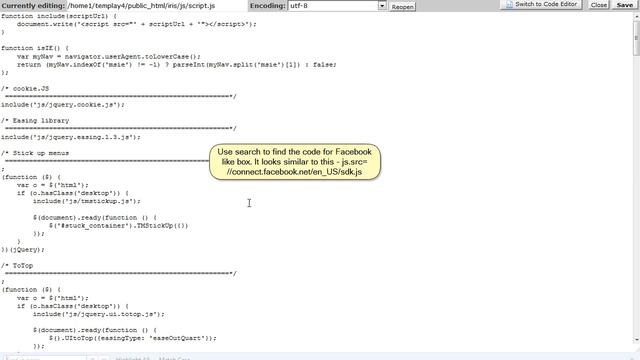Click the document.write script src line
The height and width of the screenshot is (360, 640).
(x=137, y=24)
